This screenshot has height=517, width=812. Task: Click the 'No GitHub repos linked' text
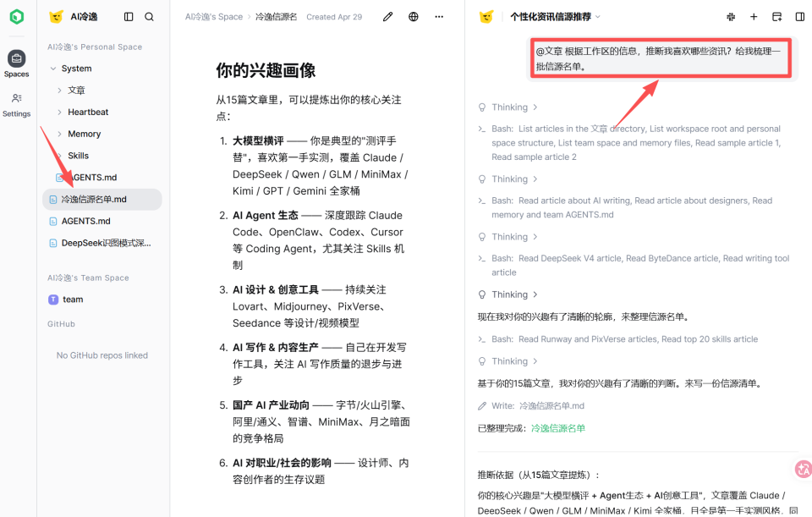(102, 355)
